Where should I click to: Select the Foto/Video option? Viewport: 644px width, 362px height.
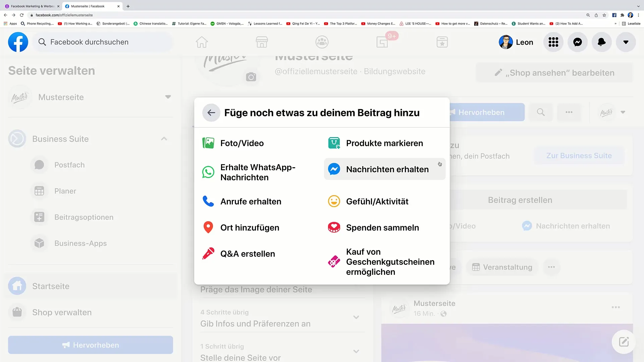point(241,143)
